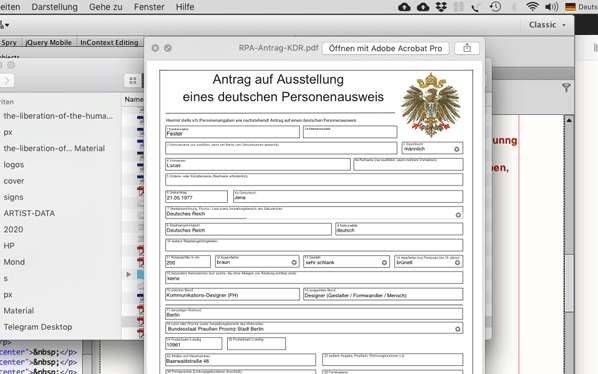
Task: Click the field containing Kommunikations-Designer (FH)
Action: tap(232, 294)
